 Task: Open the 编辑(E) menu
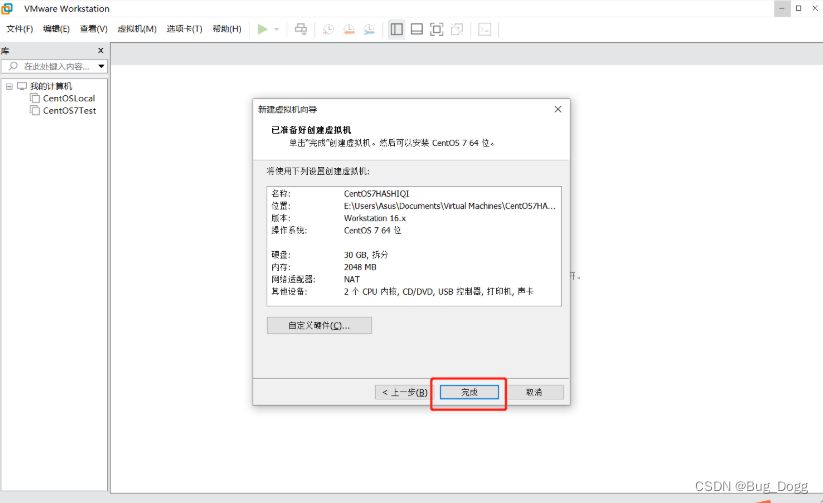(x=56, y=29)
